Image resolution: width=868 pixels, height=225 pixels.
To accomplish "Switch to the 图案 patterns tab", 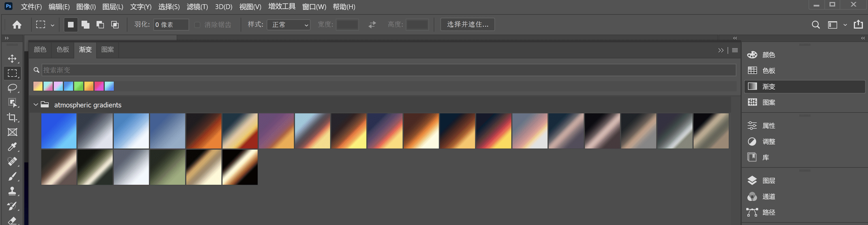I will (x=108, y=50).
